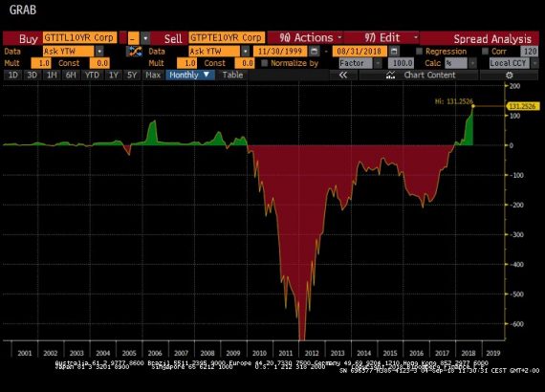The width and height of the screenshot is (545, 392).
Task: Edit the Buy side Mult 1.0 field
Action: pos(41,63)
